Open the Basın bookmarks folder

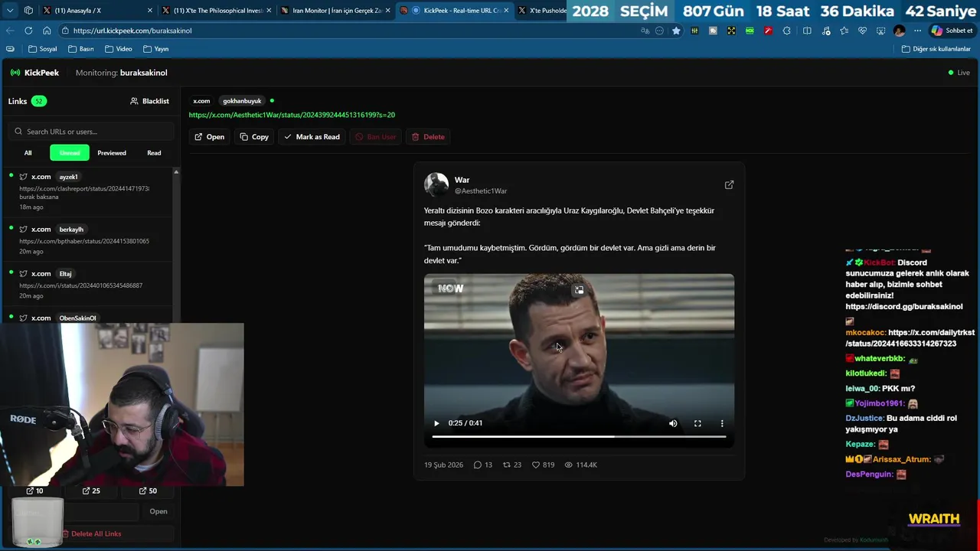coord(80,49)
